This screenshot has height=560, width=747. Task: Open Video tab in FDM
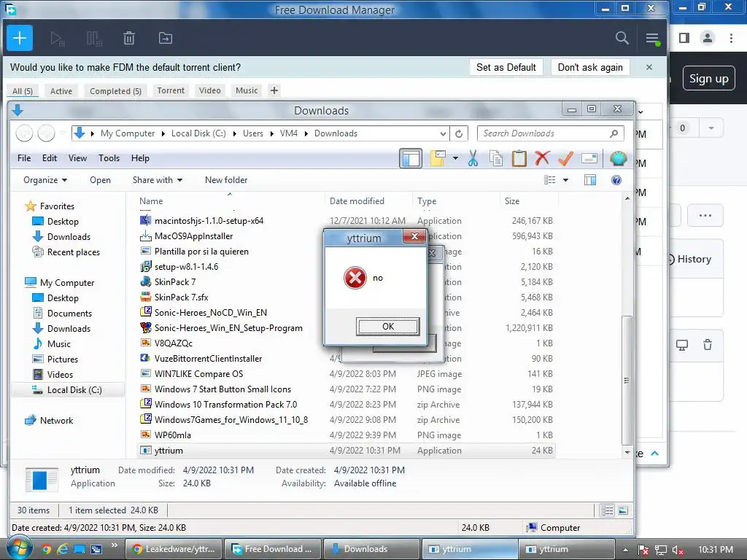(209, 90)
